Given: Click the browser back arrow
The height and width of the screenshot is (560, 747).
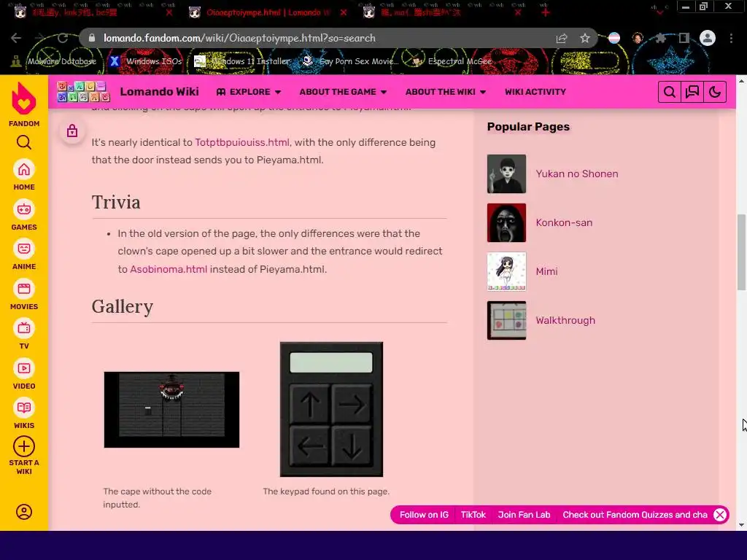Looking at the screenshot, I should [16, 38].
